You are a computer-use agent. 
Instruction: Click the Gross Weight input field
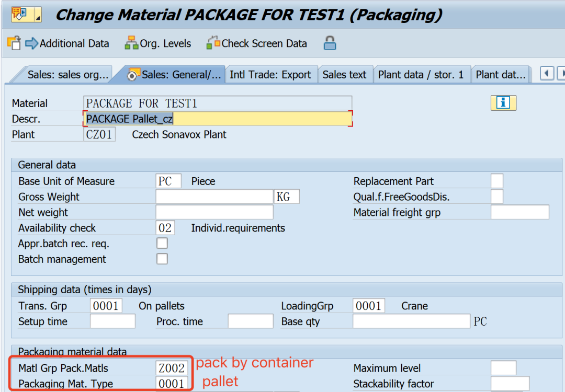coord(214,197)
